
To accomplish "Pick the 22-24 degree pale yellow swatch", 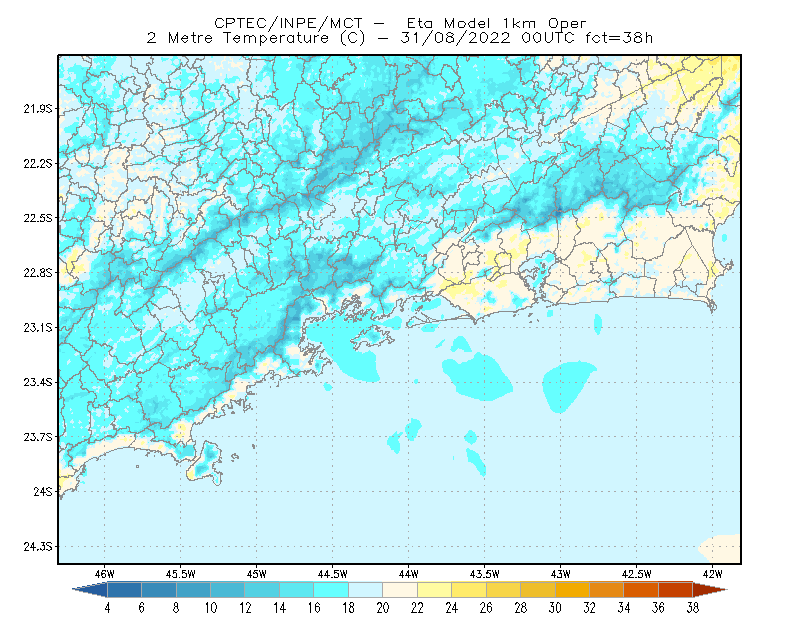I will coord(434,590).
